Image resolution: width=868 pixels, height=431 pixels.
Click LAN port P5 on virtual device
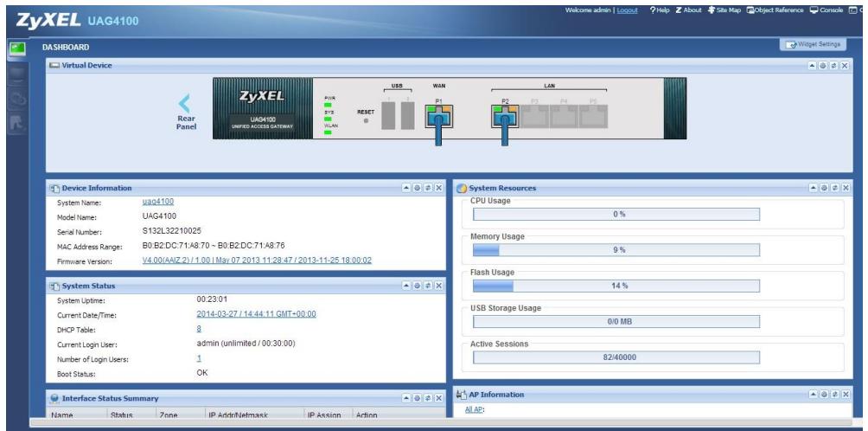[x=593, y=116]
